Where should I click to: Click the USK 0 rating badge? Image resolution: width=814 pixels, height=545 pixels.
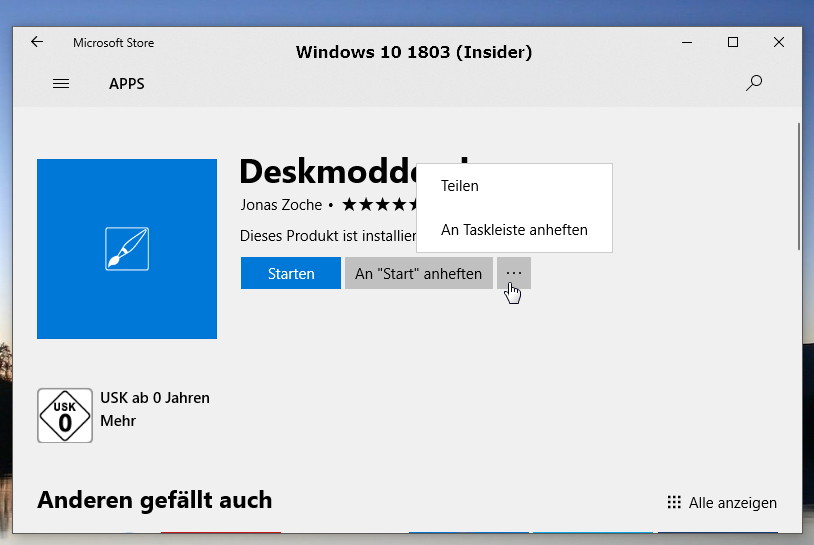coord(65,415)
